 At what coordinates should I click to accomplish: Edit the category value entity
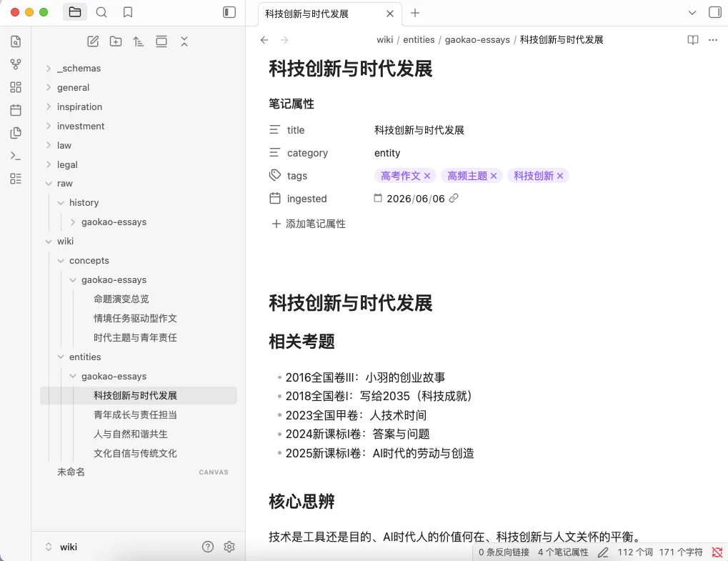387,153
